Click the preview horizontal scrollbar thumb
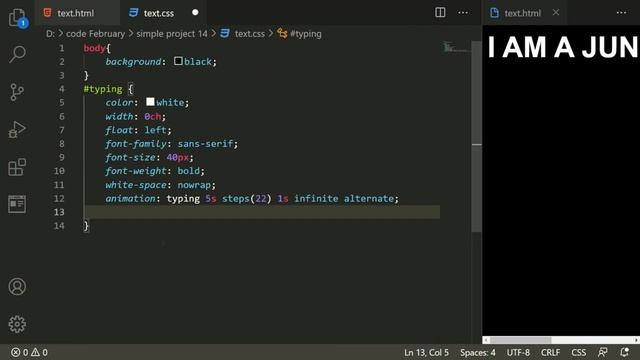Image resolution: width=640 pixels, height=360 pixels. point(520,340)
